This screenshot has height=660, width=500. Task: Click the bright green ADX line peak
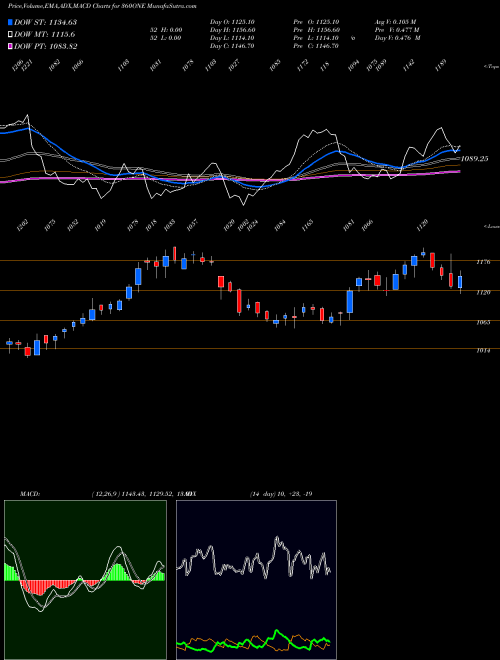click(277, 631)
